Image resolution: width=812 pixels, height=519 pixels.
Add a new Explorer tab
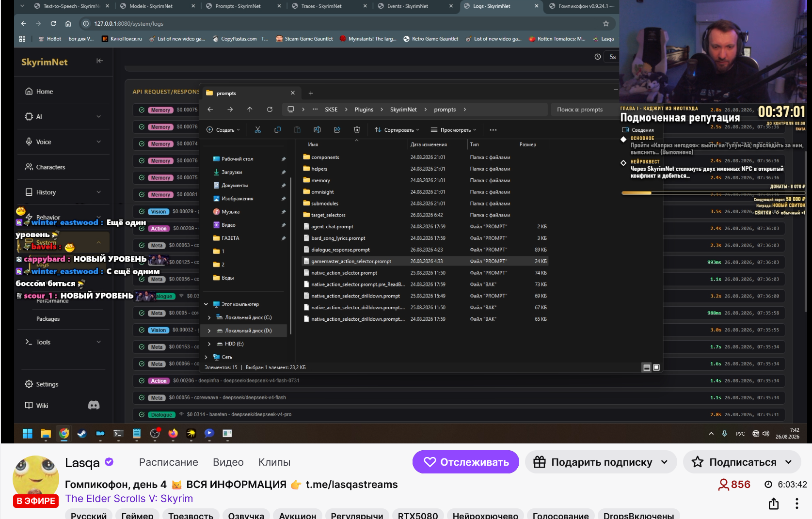point(311,93)
